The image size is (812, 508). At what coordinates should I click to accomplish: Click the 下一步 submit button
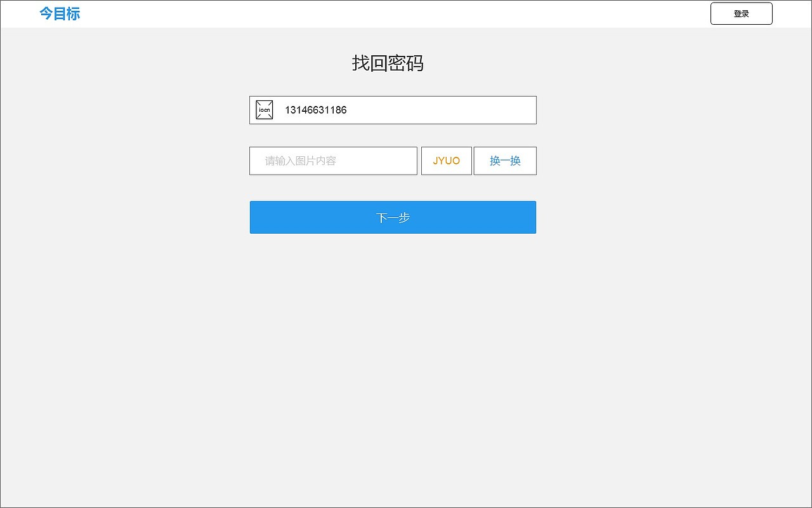point(393,217)
